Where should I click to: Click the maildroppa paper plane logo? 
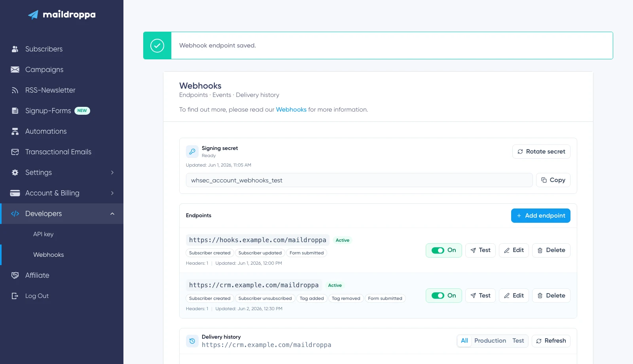click(x=33, y=15)
